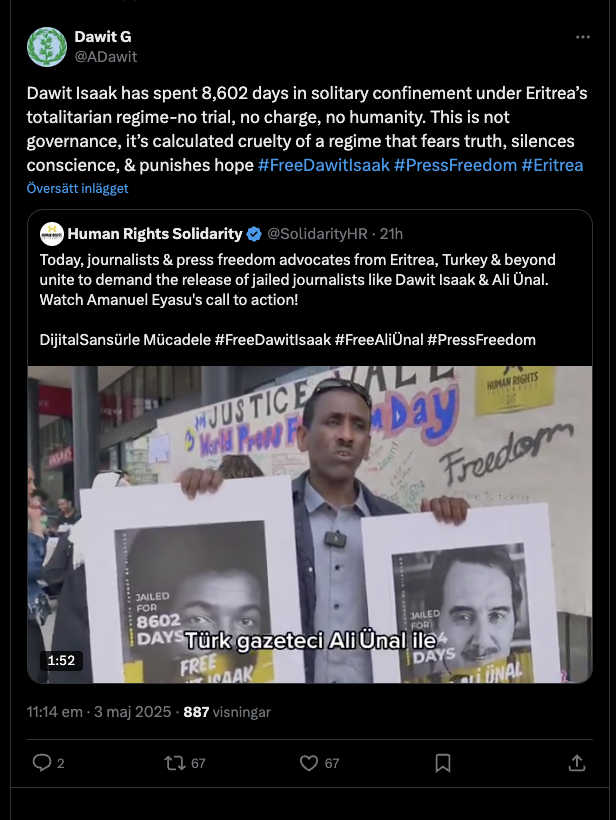Click Översätt inlägget translate link
Screen dimensions: 616x820
(x=77, y=188)
